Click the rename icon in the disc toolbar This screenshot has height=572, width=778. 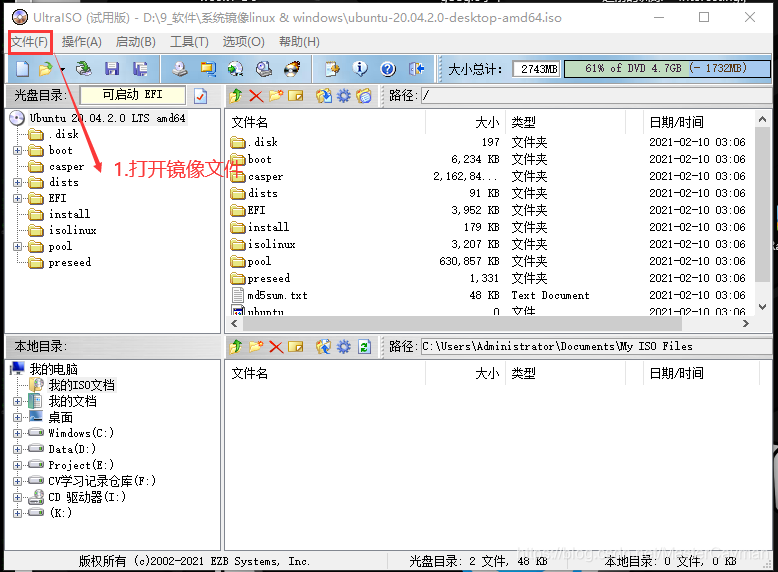(296, 96)
